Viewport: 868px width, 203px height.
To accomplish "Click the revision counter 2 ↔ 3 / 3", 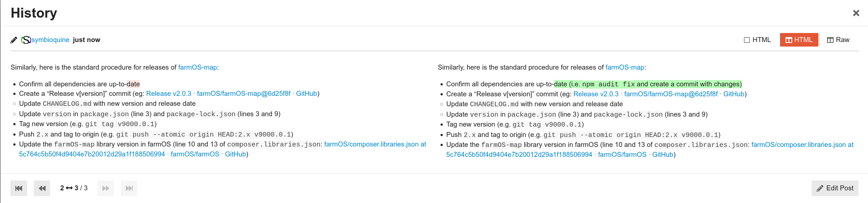I will pos(74,188).
